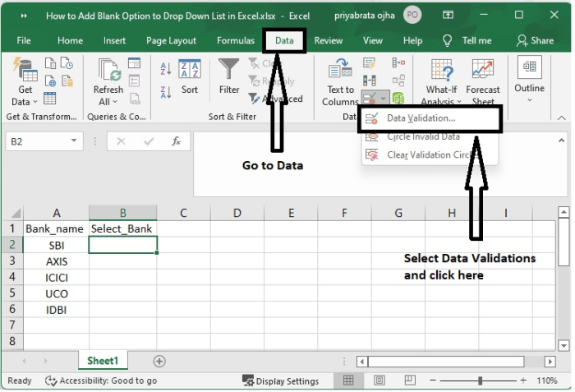Open the Home tab
This screenshot has height=392, width=575.
(x=70, y=40)
